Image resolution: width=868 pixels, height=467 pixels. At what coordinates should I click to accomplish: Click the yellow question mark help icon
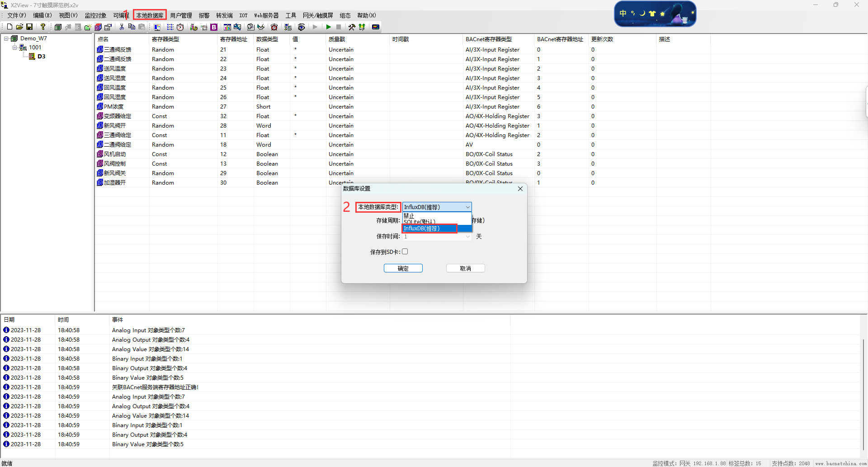click(43, 27)
